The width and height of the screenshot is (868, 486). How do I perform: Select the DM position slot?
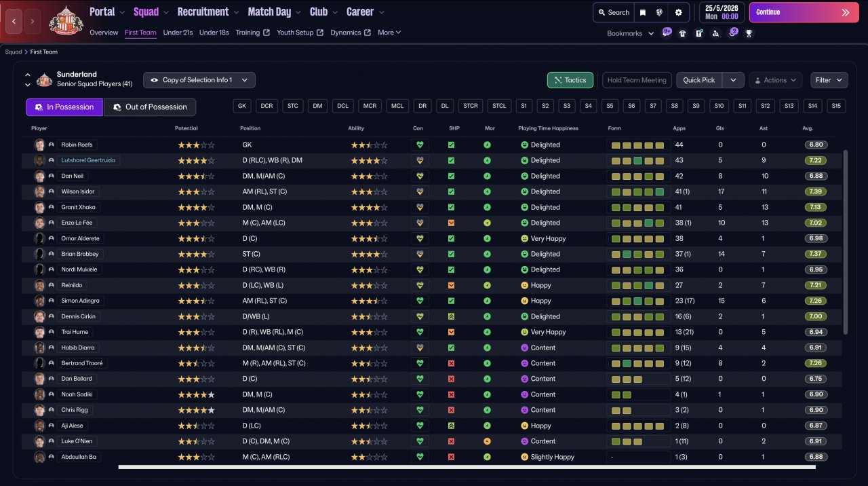coord(317,106)
